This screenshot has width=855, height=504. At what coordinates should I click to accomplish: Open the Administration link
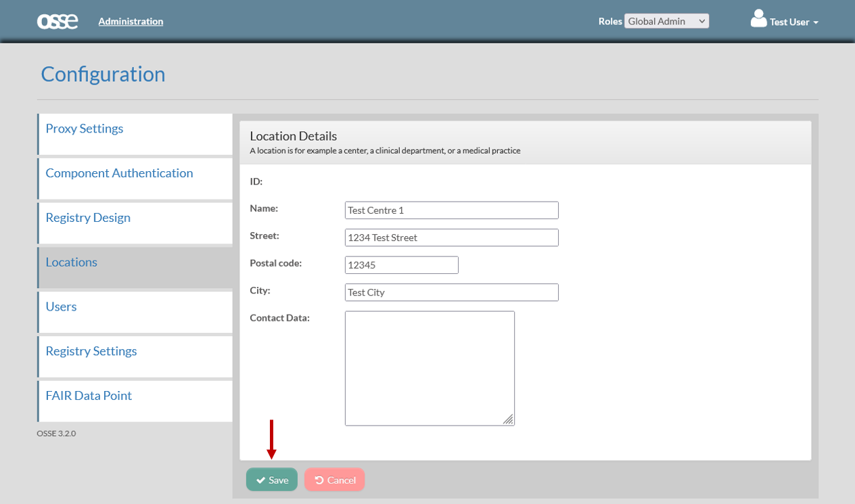[131, 21]
